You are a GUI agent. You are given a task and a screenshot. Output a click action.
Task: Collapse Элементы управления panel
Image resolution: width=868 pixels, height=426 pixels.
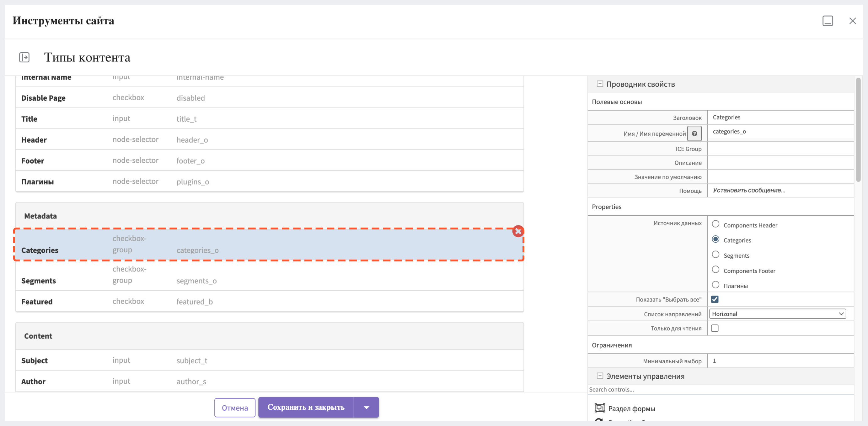(x=600, y=376)
